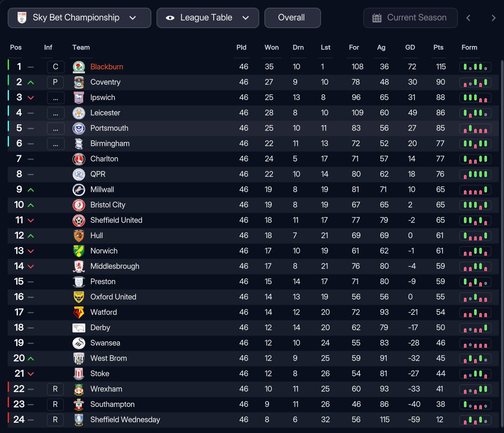Click the Overall filter button
Image resolution: width=504 pixels, height=433 pixels.
[x=293, y=18]
